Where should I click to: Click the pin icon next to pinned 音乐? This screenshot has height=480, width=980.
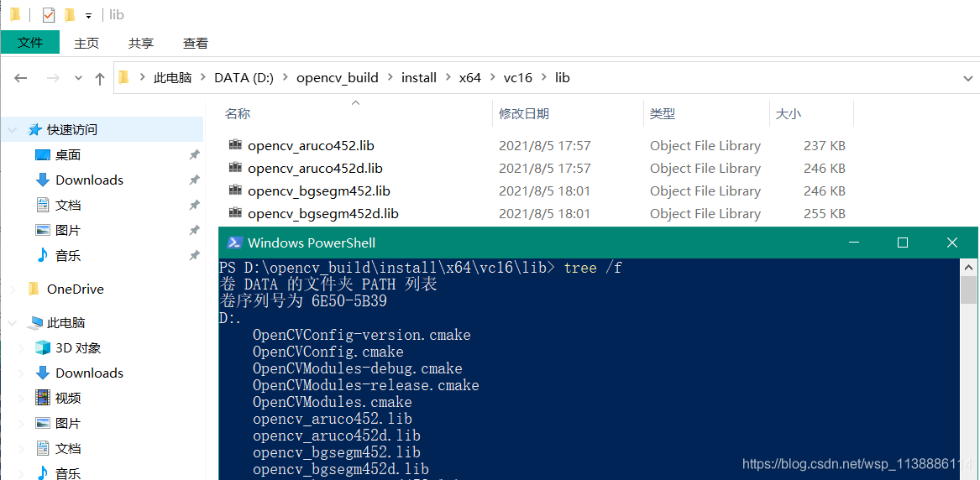coord(194,254)
